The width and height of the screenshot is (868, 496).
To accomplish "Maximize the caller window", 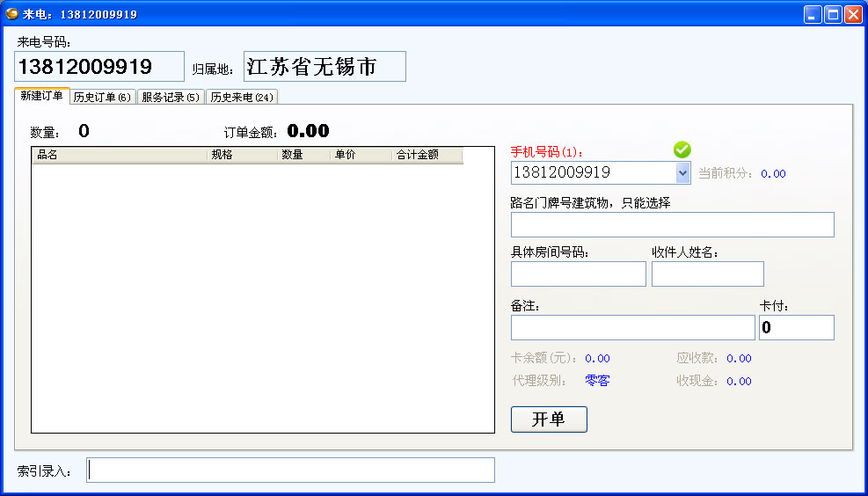I will pyautogui.click(x=832, y=14).
